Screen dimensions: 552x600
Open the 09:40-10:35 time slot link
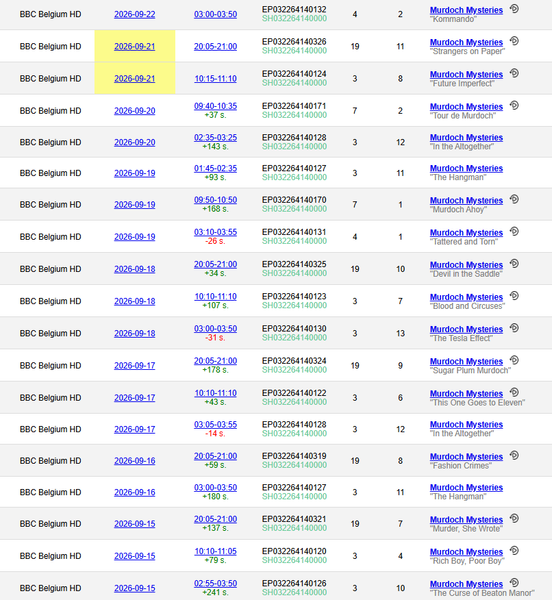[x=215, y=106]
